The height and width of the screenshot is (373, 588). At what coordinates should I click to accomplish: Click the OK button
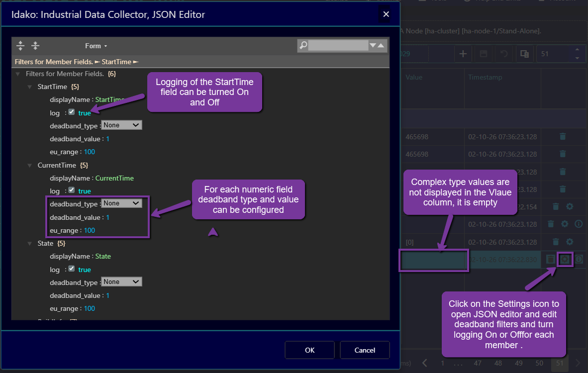tap(310, 350)
